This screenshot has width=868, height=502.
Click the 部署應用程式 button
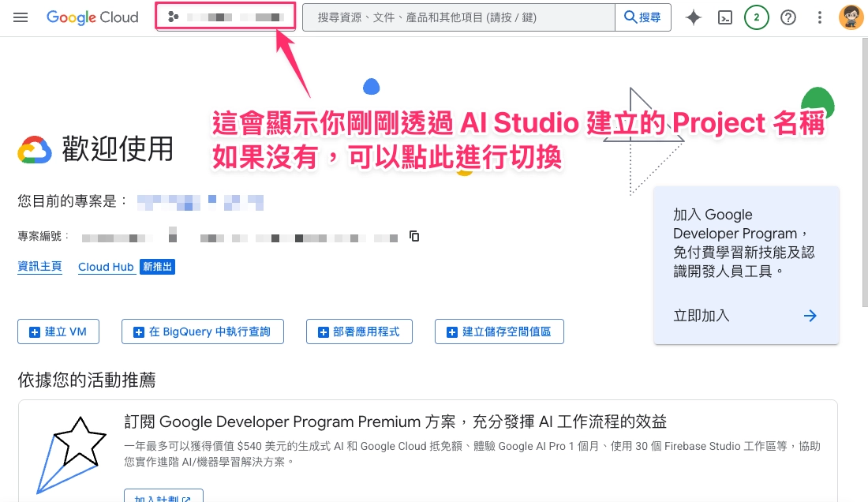tap(359, 332)
